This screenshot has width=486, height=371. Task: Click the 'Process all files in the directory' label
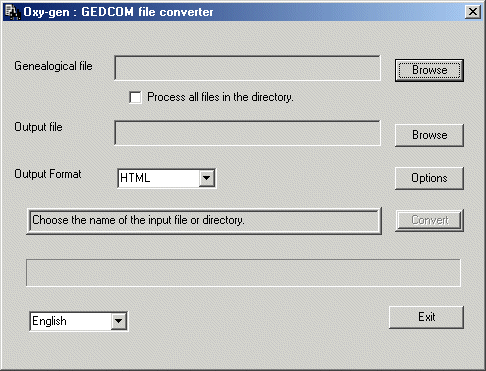[220, 97]
